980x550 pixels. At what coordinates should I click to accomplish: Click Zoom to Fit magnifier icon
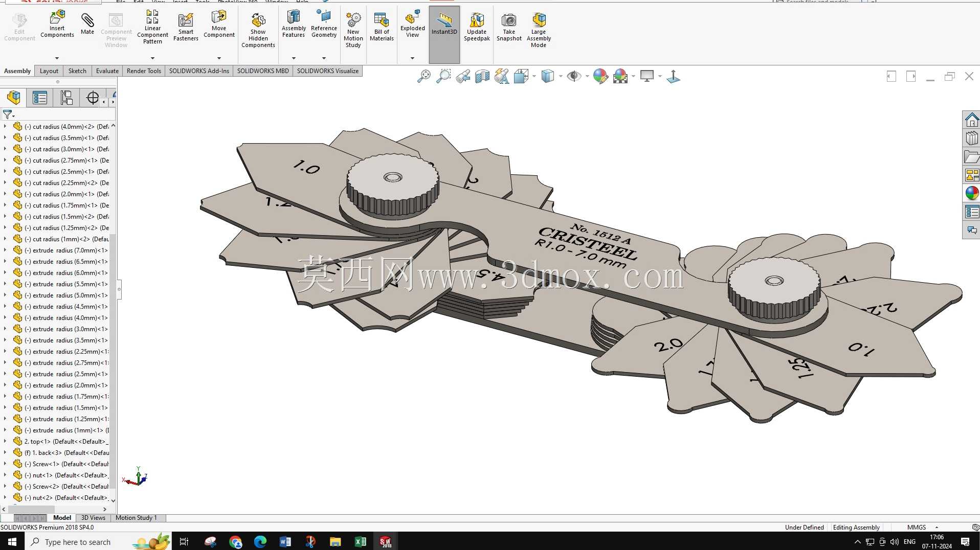(x=424, y=77)
